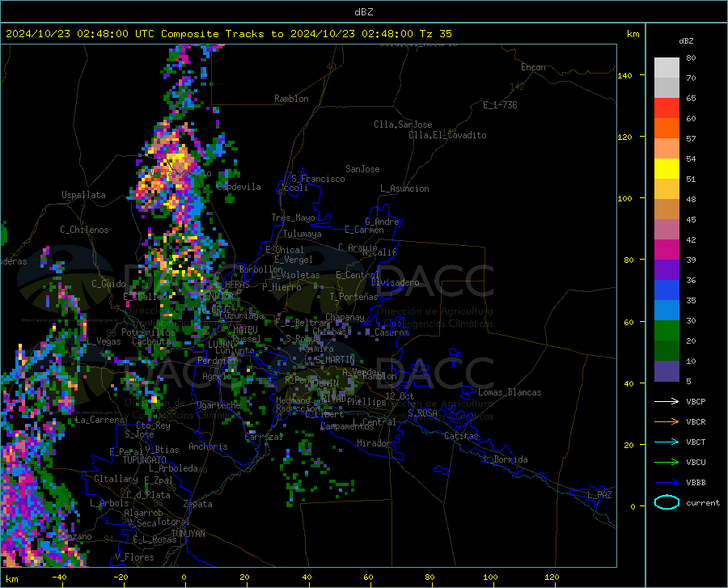Click the 5 dBZ slate purple swatch
This screenshot has width=728, height=588.
tap(667, 371)
